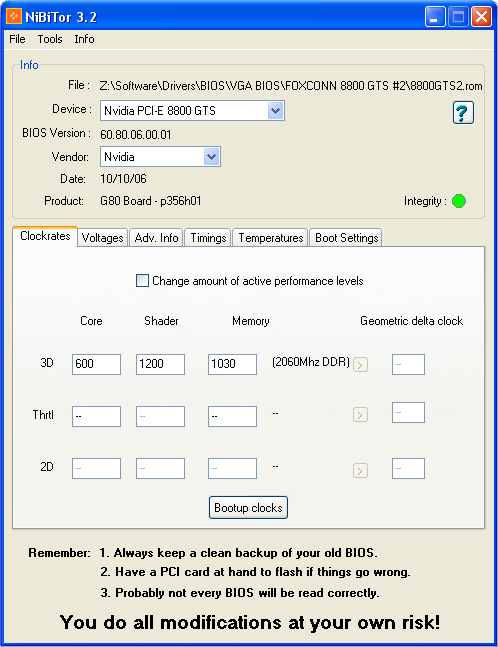Open the help question mark icon
The height and width of the screenshot is (647, 498).
pyautogui.click(x=463, y=113)
